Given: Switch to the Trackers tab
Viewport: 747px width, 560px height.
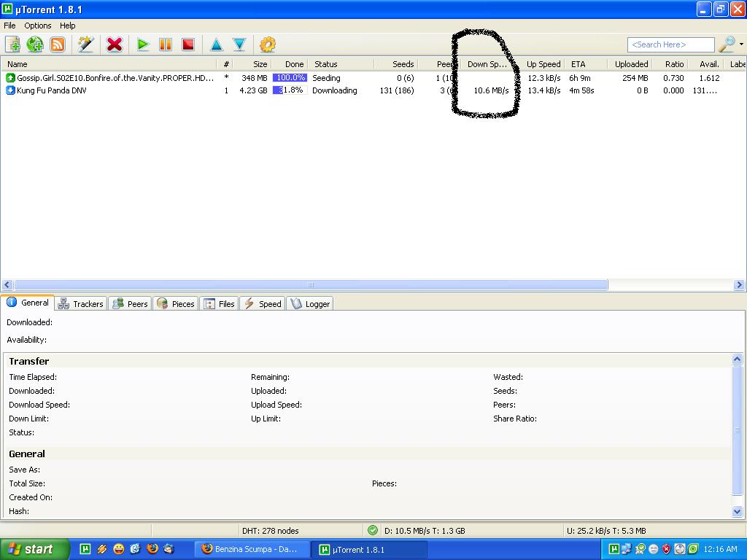Looking at the screenshot, I should [x=81, y=304].
